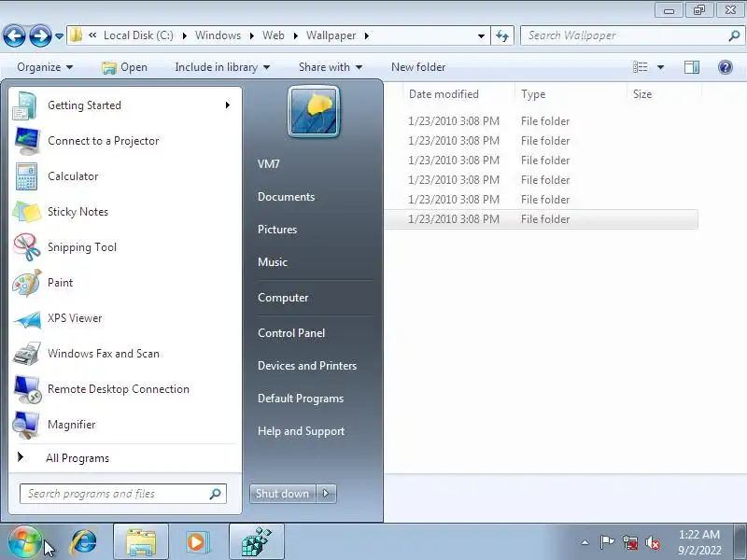Expand Getting Started submenu arrow

[228, 105]
